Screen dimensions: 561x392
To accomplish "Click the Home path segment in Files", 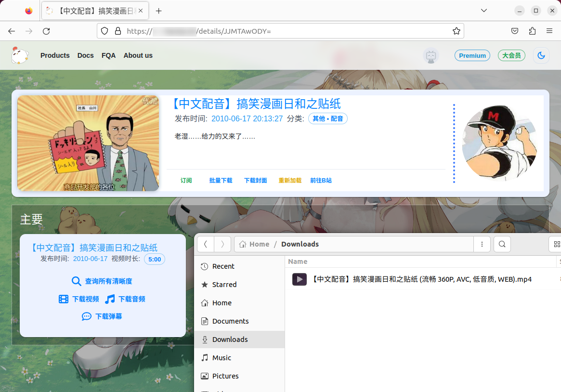I will point(254,244).
